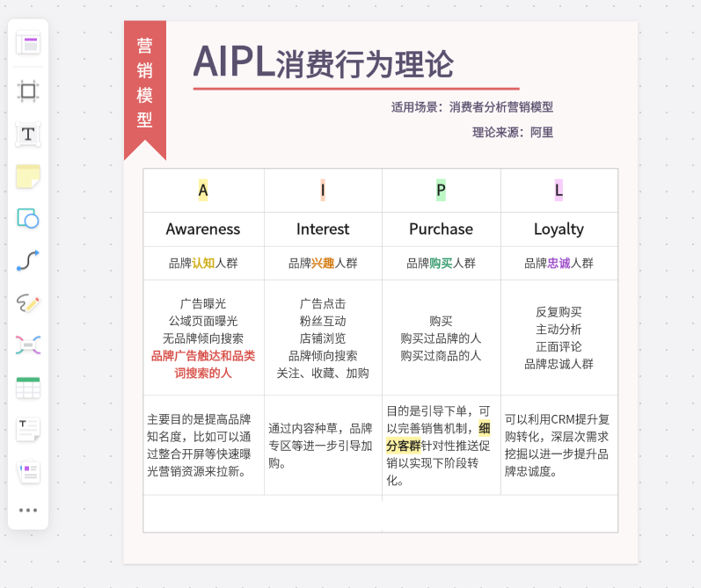Click the empty bottom row of the table
Screen dimensions: 701x588
pyautogui.click(x=381, y=514)
